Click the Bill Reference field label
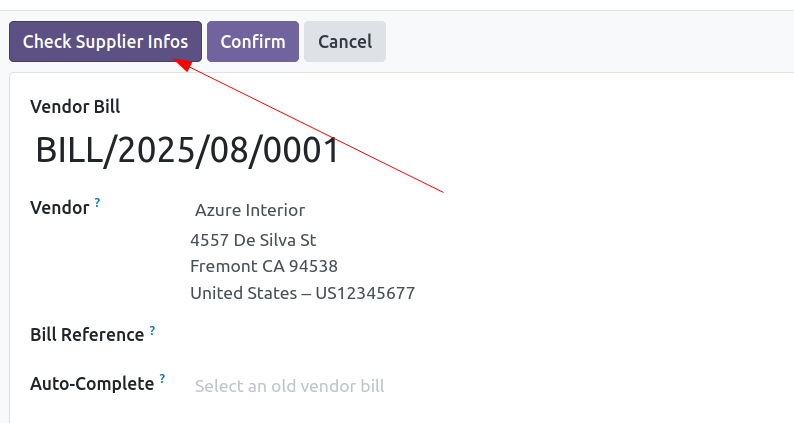 pyautogui.click(x=87, y=335)
